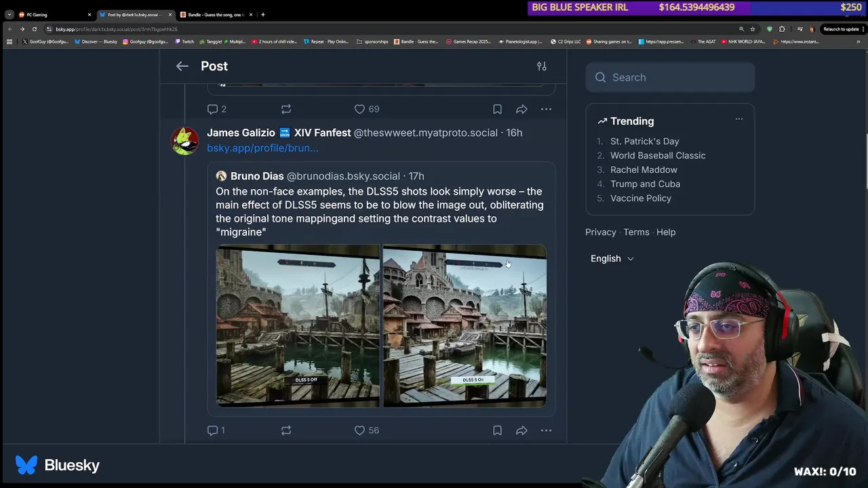Open Trending panel options menu

point(739,119)
